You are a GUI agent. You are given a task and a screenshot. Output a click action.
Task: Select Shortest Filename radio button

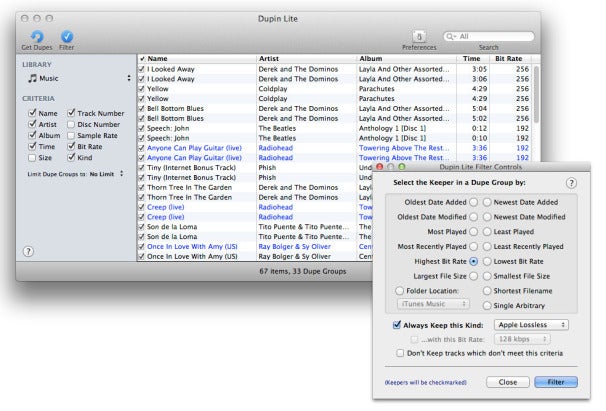pyautogui.click(x=487, y=291)
